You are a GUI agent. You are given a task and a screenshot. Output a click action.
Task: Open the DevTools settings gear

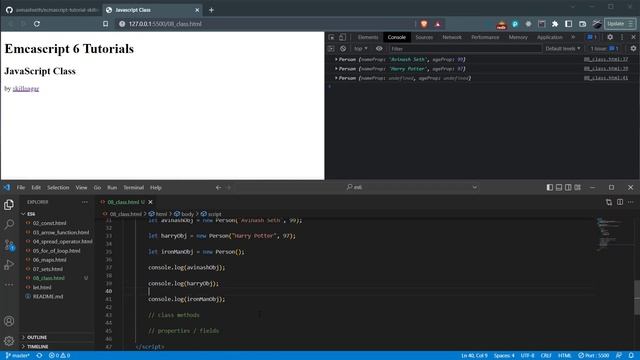(x=610, y=37)
